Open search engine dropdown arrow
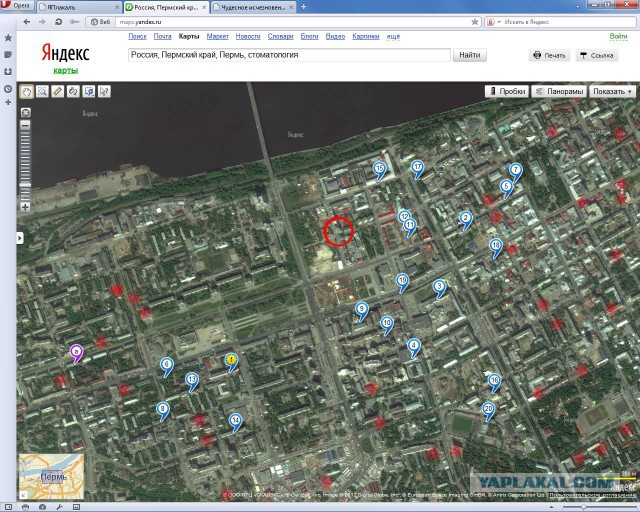This screenshot has height=512, width=640. (499, 22)
